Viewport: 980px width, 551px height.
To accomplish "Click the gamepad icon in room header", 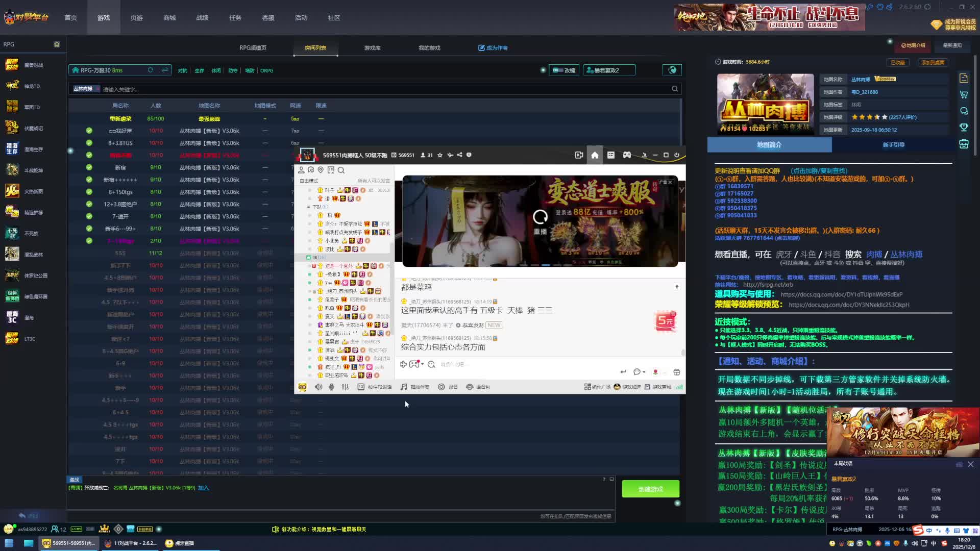I will point(627,155).
